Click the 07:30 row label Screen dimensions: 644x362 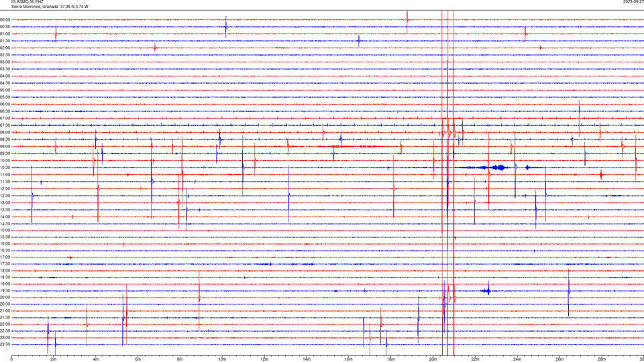tap(5, 125)
